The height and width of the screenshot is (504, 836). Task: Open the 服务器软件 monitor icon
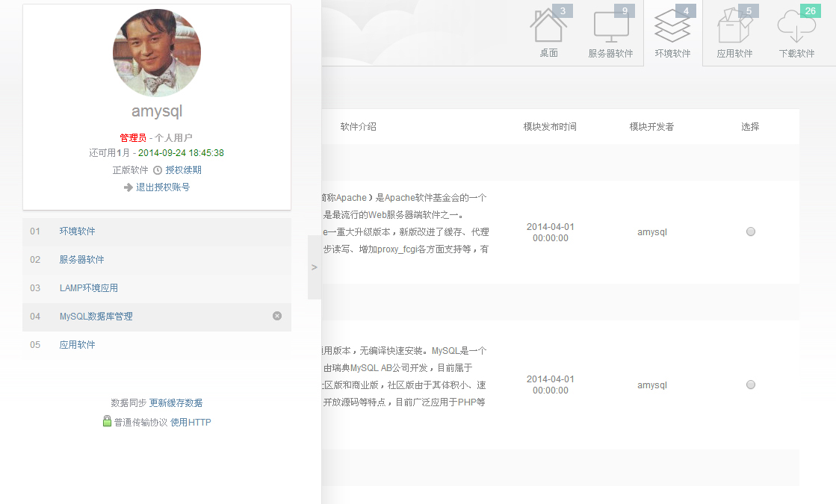610,28
